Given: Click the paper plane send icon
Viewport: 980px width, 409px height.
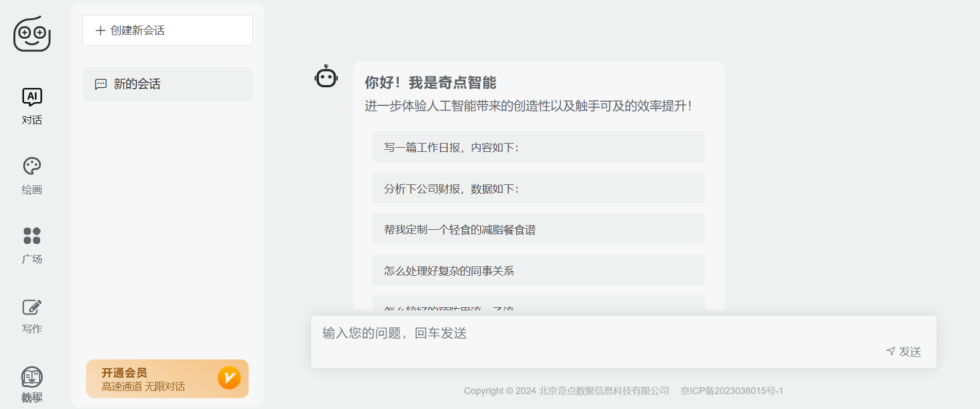Looking at the screenshot, I should click(891, 351).
